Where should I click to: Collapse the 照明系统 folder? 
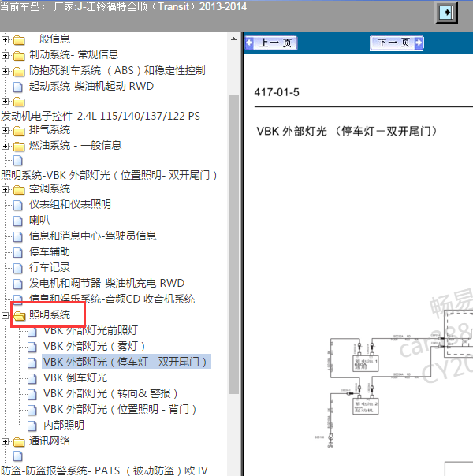coord(5,315)
